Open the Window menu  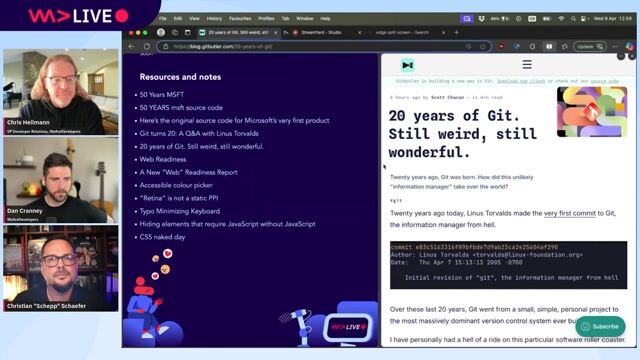pyautogui.click(x=304, y=19)
